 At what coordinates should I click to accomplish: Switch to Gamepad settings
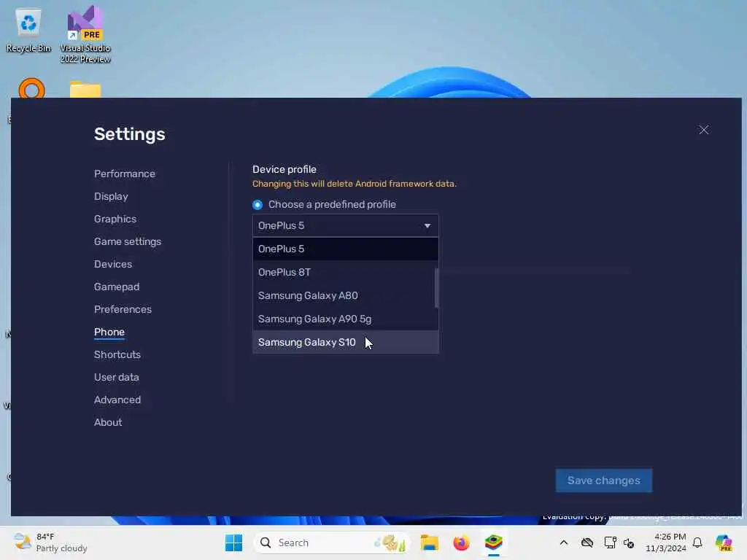click(x=117, y=287)
